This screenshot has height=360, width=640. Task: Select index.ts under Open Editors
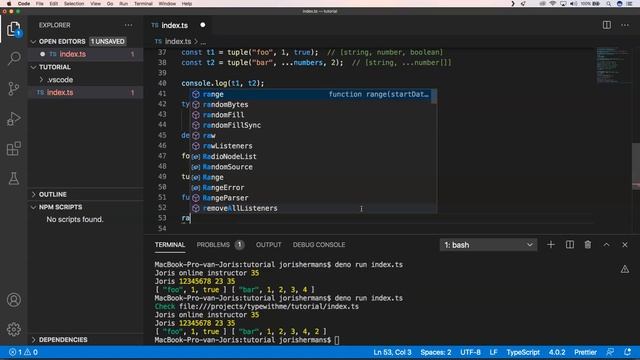coord(86,54)
